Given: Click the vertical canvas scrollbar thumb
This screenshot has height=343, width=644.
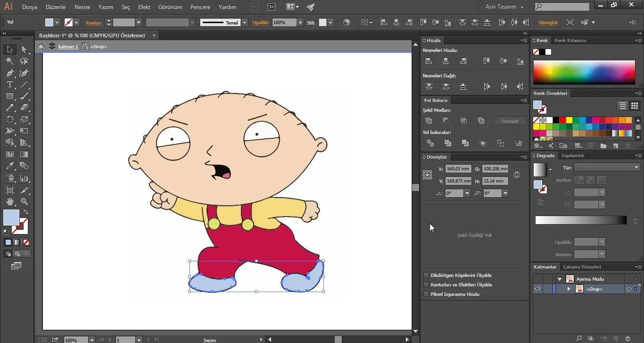Looking at the screenshot, I should coord(415,187).
